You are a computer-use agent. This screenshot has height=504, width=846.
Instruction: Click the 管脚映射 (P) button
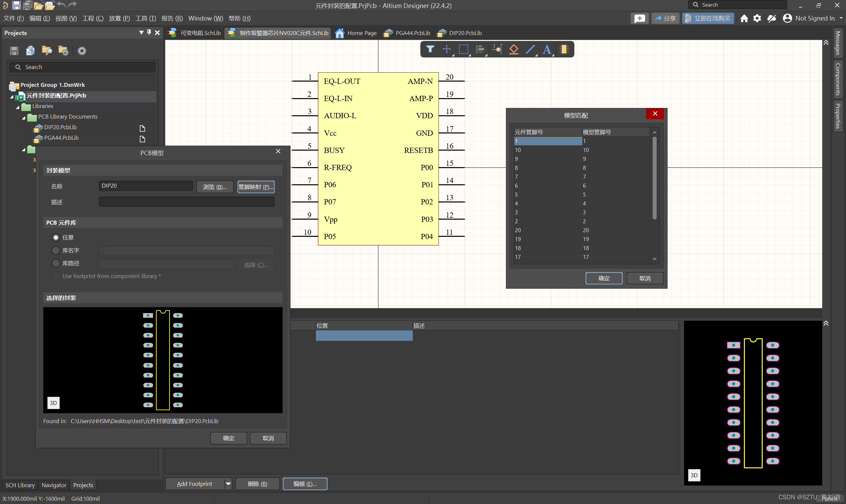click(x=255, y=187)
